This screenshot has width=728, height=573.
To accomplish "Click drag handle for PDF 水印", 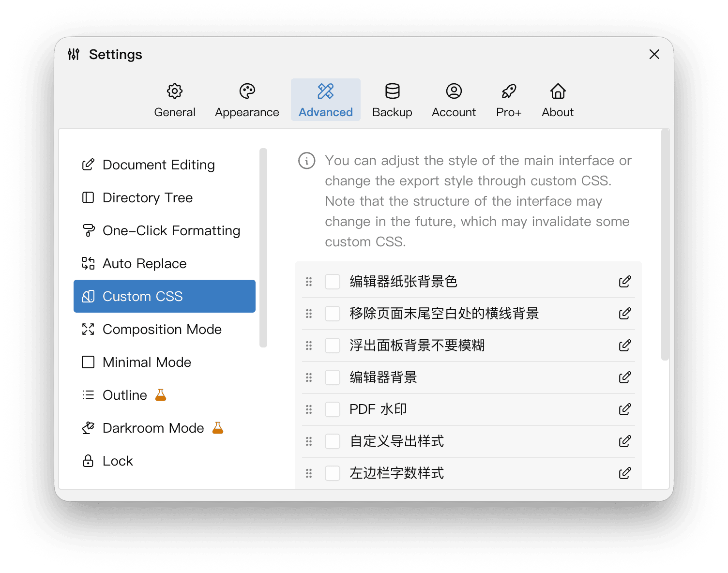I will pyautogui.click(x=309, y=409).
